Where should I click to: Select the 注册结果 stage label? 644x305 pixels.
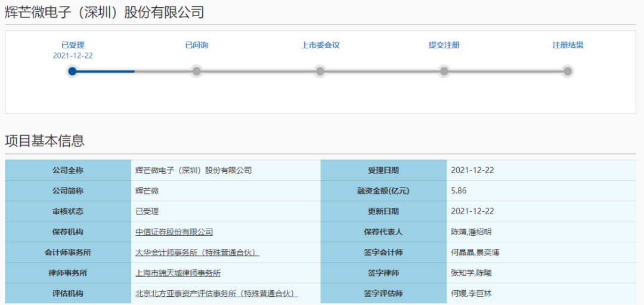568,45
